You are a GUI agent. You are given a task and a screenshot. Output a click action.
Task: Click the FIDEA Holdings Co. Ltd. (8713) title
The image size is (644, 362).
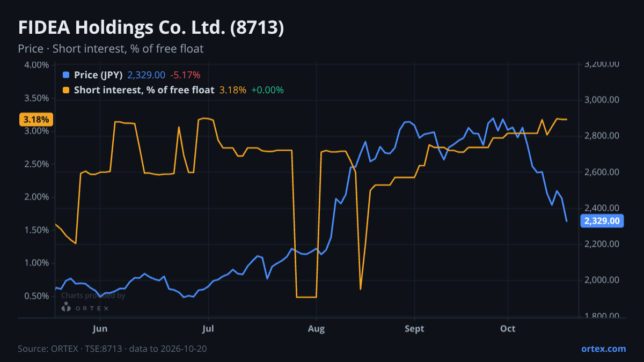point(151,28)
